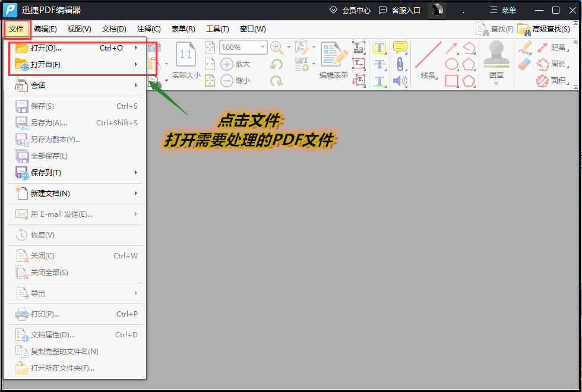Expand the dropdown arrow below 图章

click(x=496, y=84)
